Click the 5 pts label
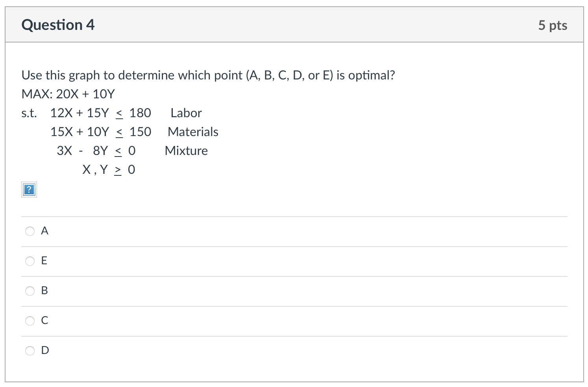588x387 pixels. coord(554,25)
